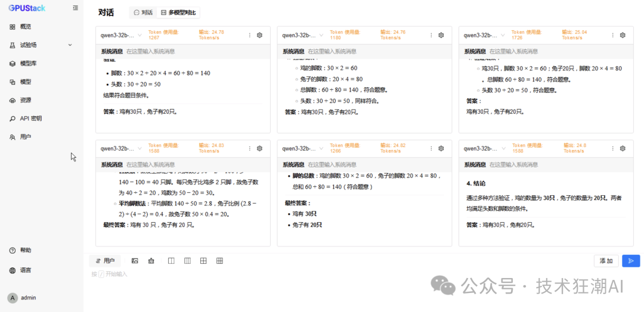This screenshot has width=644, height=312.
Task: Select the two-column layout
Action: pyautogui.click(x=172, y=261)
